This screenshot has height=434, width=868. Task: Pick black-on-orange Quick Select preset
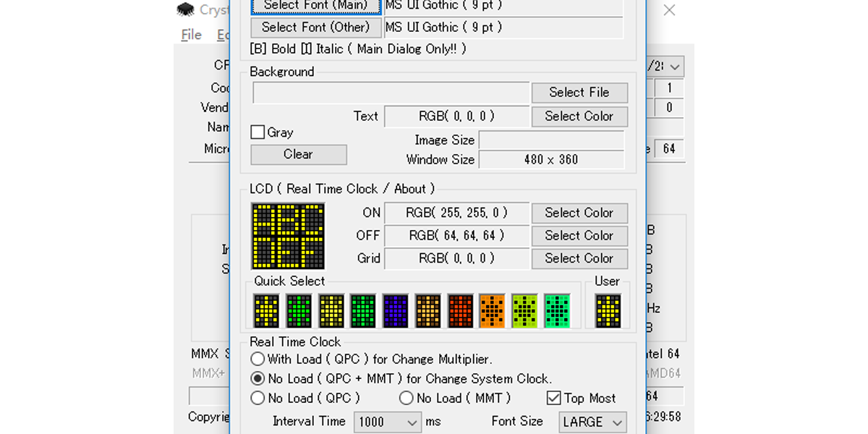pyautogui.click(x=492, y=310)
